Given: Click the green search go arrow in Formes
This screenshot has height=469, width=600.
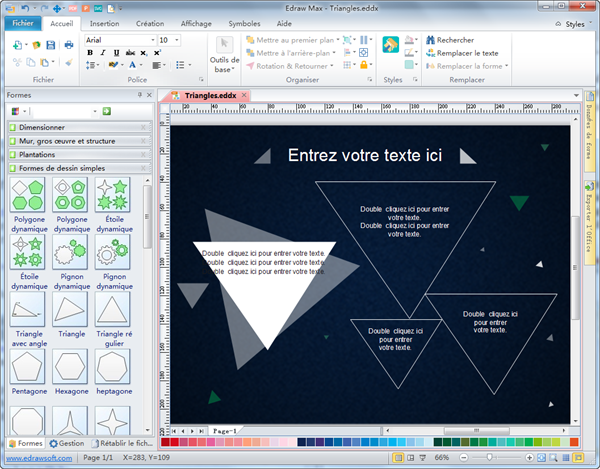Looking at the screenshot, I should point(107,111).
